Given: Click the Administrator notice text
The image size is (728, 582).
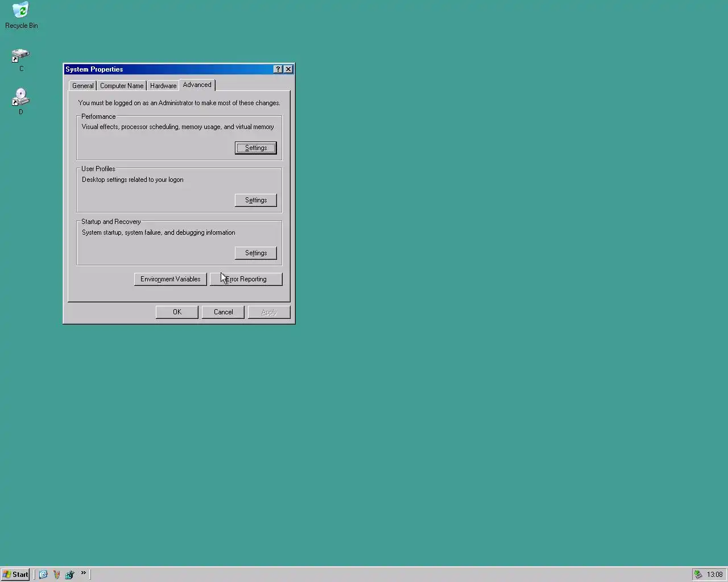Looking at the screenshot, I should point(179,103).
